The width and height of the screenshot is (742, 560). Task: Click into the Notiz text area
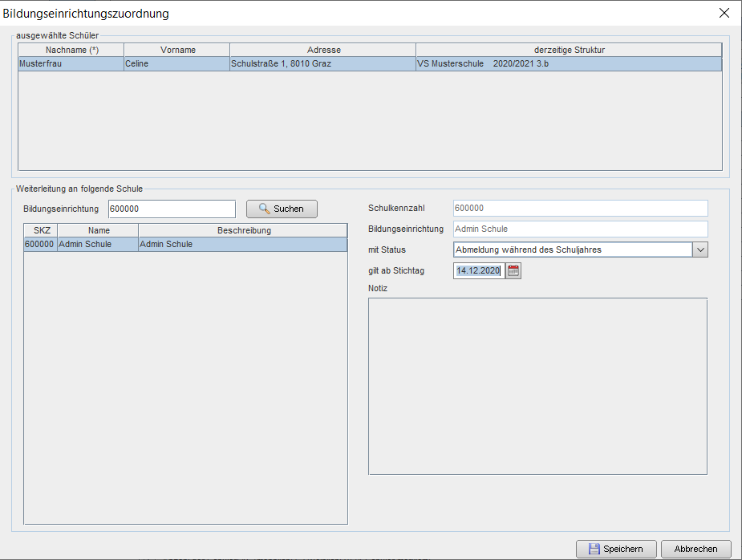(x=537, y=386)
